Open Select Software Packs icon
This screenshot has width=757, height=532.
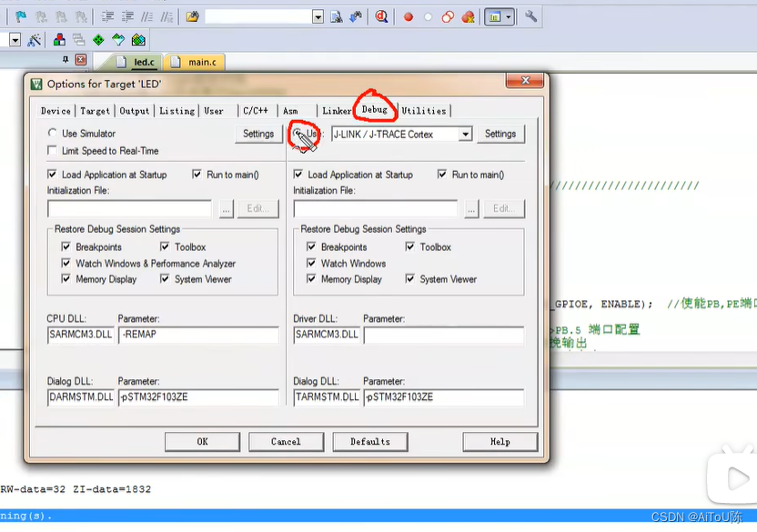118,40
